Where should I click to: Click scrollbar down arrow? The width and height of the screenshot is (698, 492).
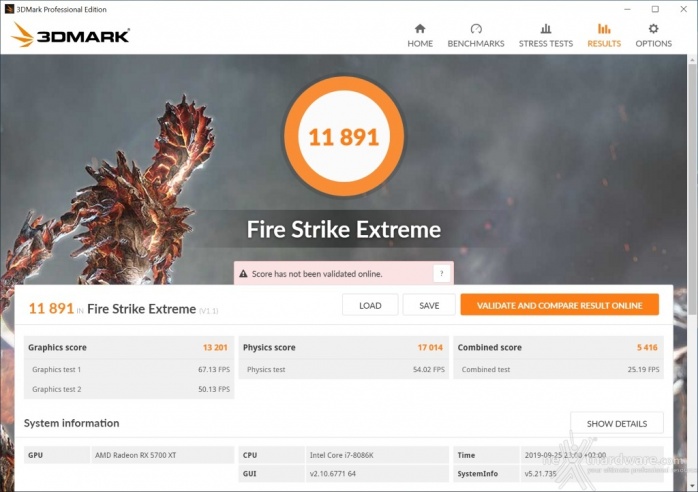click(x=692, y=484)
